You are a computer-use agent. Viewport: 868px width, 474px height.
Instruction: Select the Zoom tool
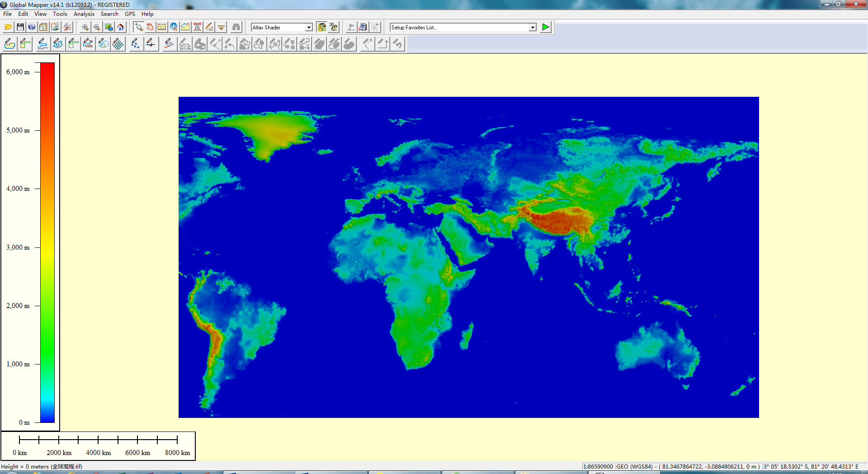pyautogui.click(x=138, y=27)
